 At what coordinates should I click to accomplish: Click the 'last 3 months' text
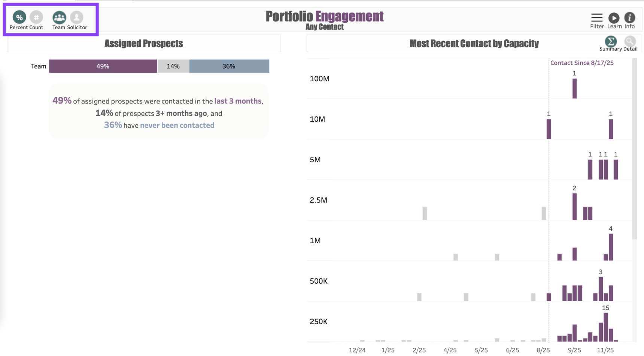pyautogui.click(x=238, y=101)
